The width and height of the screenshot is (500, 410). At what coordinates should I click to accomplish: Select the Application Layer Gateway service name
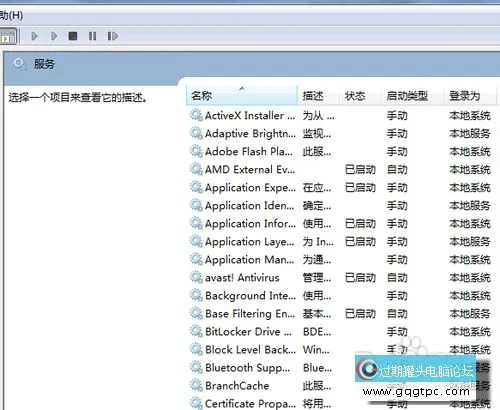pos(250,242)
